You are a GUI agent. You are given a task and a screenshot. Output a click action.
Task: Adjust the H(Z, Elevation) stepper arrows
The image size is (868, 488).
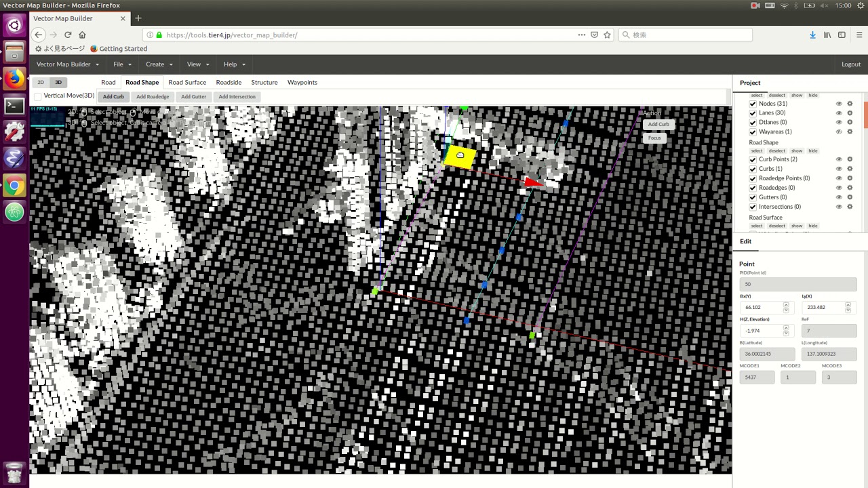(x=786, y=330)
